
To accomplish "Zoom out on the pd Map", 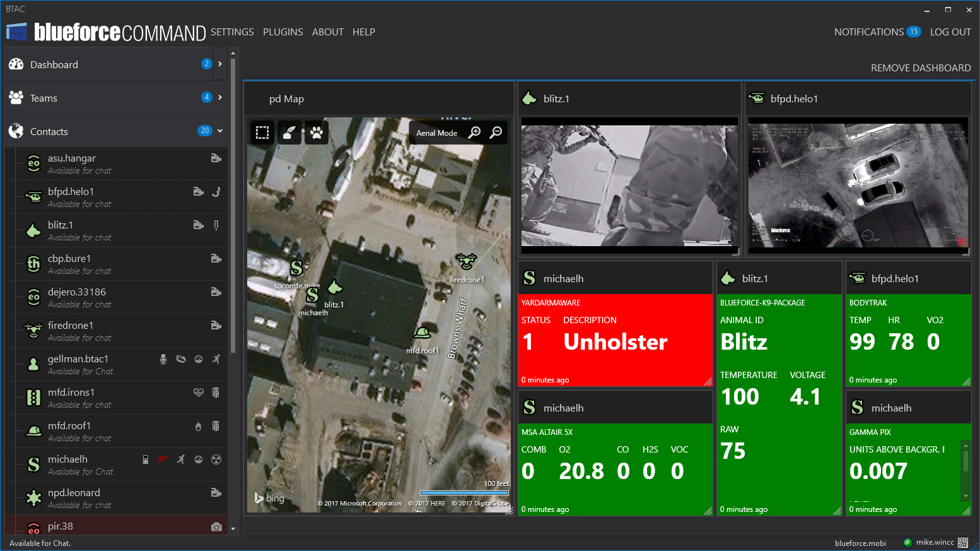I will coord(496,133).
